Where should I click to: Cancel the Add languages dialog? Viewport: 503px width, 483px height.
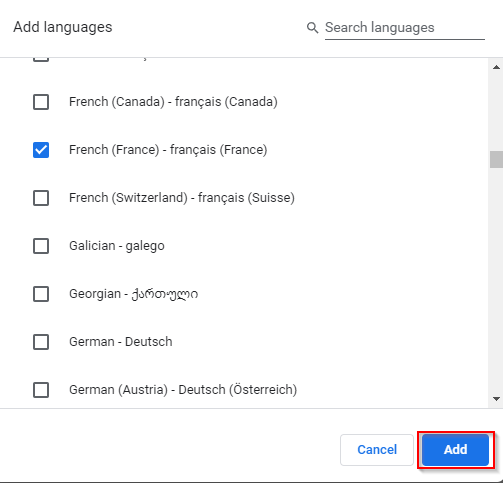point(377,449)
